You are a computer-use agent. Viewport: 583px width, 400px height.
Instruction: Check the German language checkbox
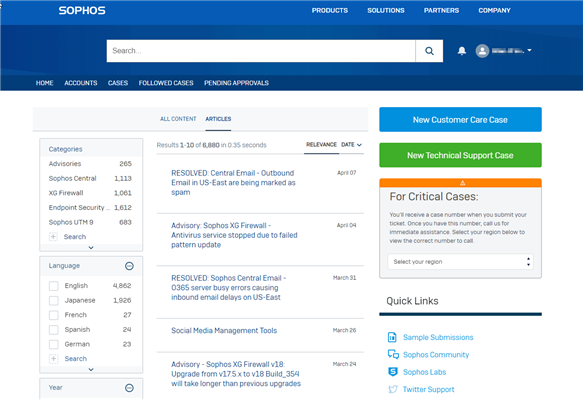tap(54, 344)
